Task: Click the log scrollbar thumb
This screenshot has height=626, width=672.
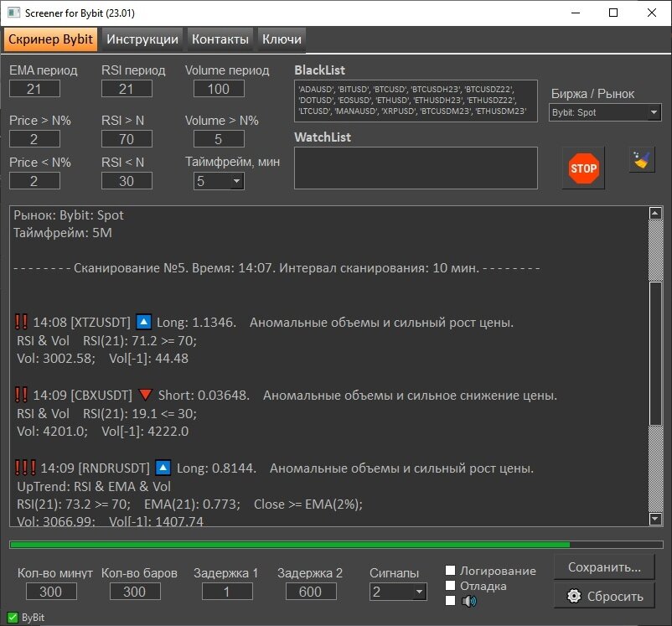Action: [x=656, y=354]
